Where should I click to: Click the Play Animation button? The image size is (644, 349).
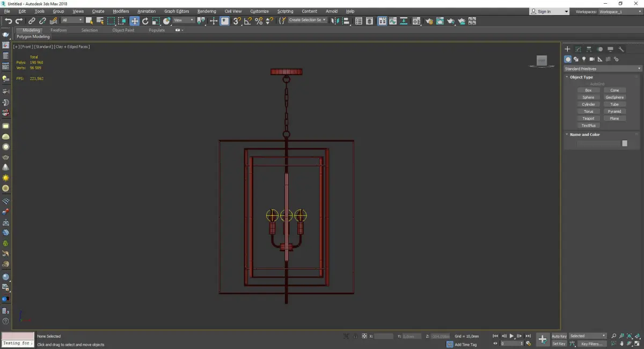pyautogui.click(x=512, y=336)
